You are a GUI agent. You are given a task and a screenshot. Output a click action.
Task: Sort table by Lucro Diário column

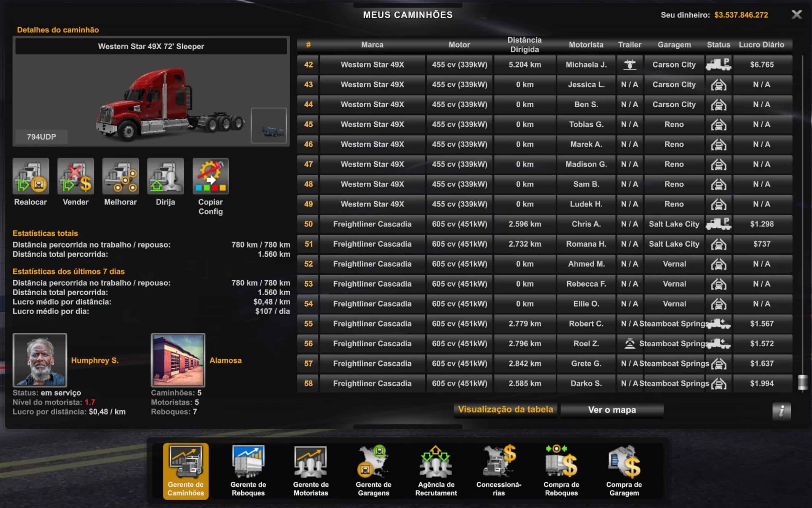tap(761, 45)
